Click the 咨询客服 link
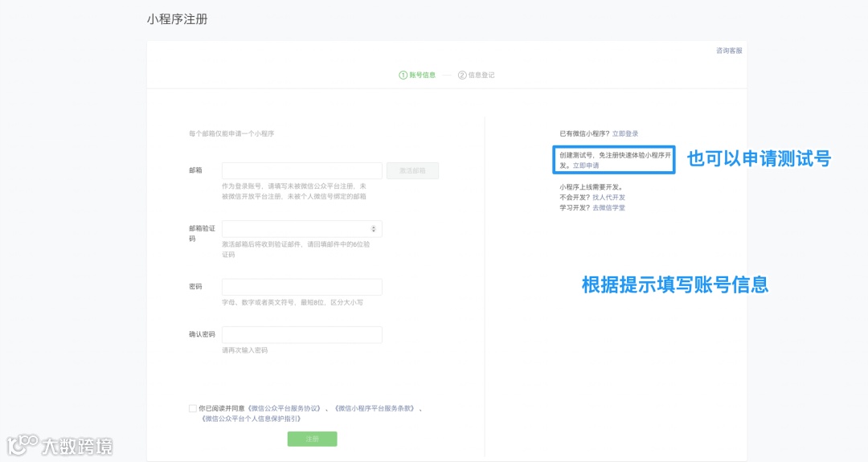Viewport: 868px width, 462px height. point(729,51)
